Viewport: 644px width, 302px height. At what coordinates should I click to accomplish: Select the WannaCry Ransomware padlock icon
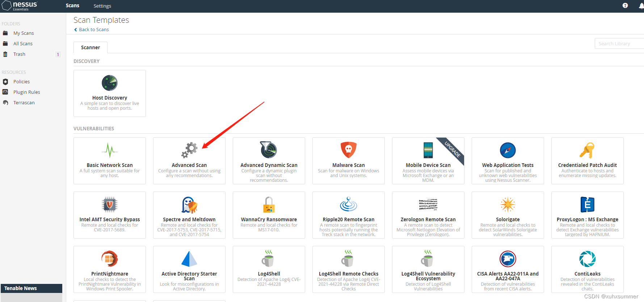pos(269,205)
